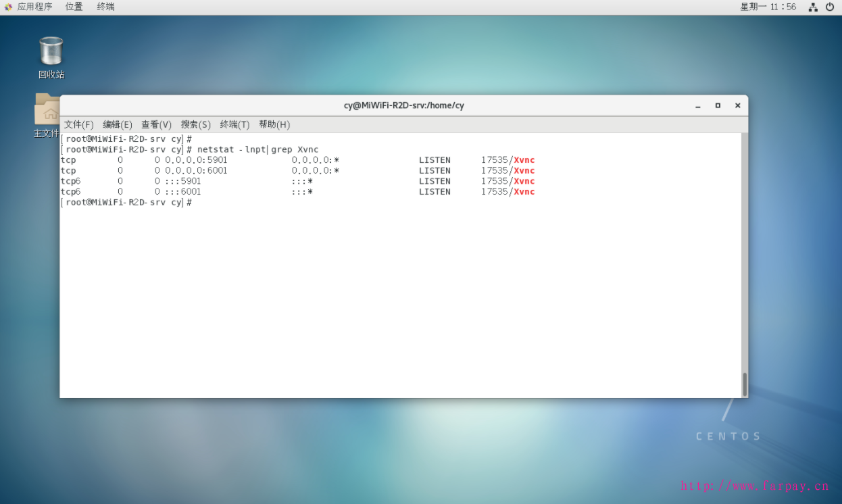Minimize the terminal window
The height and width of the screenshot is (504, 842).
point(697,105)
